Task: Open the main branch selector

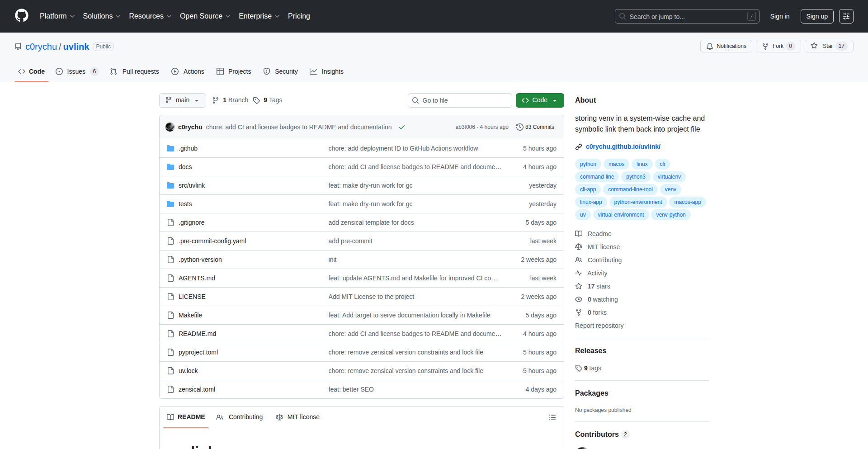Action: [182, 100]
